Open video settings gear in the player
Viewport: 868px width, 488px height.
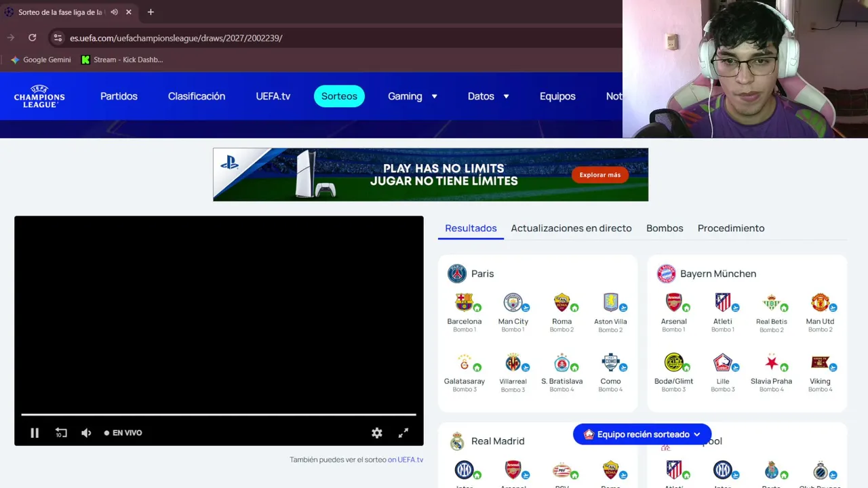[377, 433]
